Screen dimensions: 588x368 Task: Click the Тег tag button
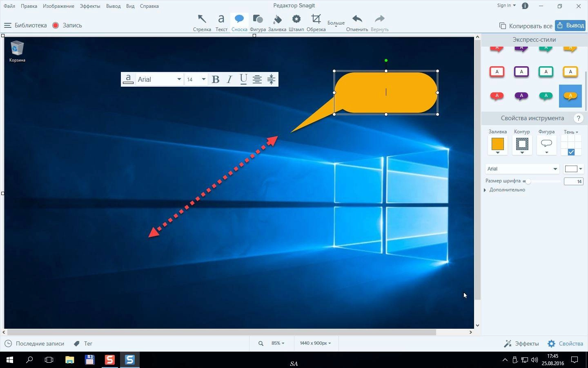coord(83,343)
